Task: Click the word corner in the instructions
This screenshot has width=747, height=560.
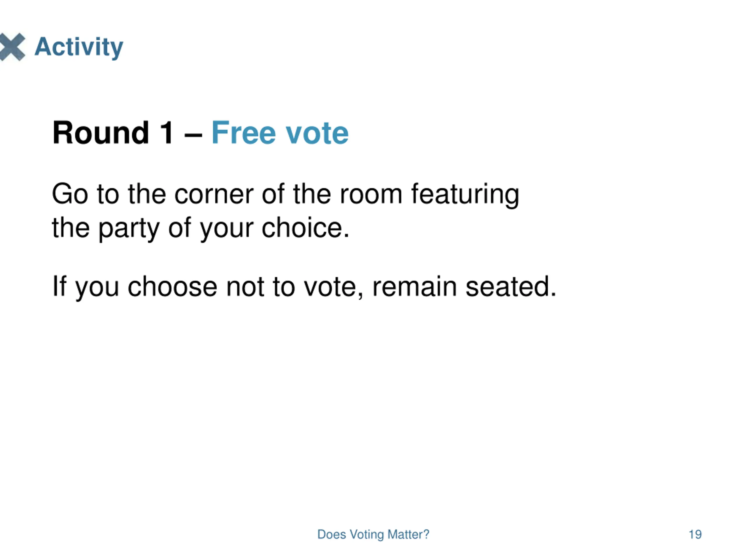Action: click(x=213, y=195)
